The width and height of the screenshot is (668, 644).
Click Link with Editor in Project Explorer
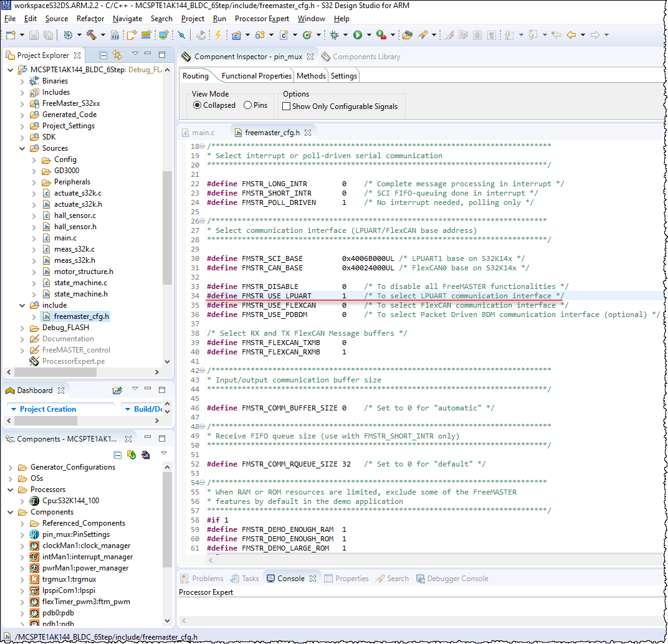[117, 55]
